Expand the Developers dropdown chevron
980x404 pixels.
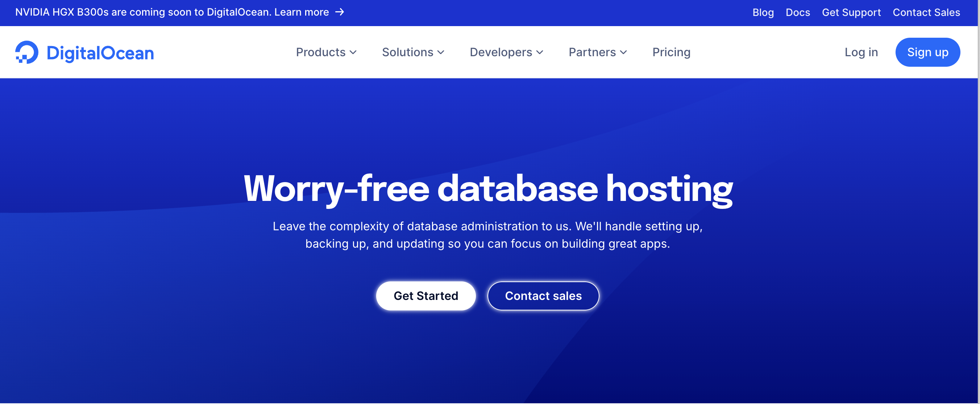pyautogui.click(x=539, y=53)
